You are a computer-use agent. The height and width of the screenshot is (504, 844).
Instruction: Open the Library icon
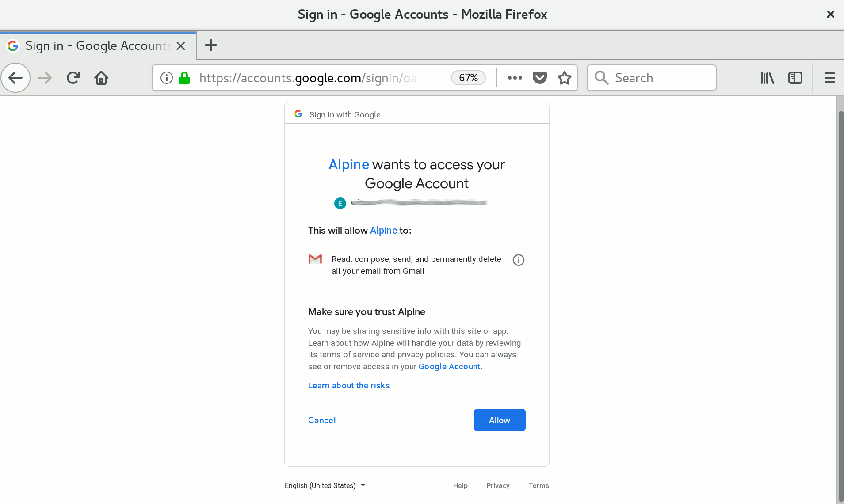pos(767,78)
